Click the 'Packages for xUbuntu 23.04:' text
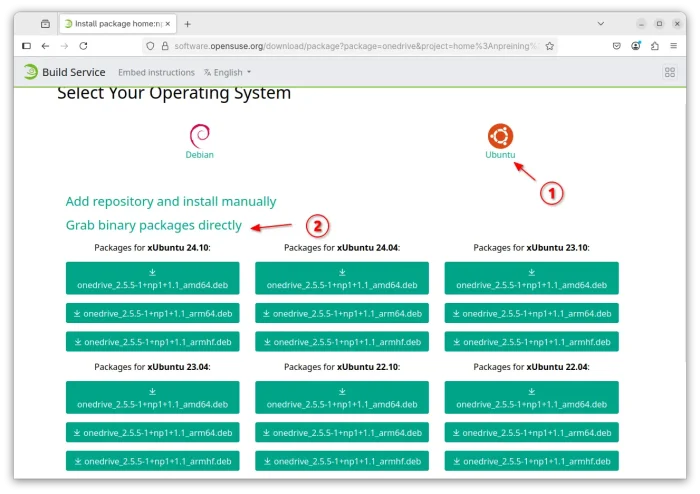This screenshot has height=494, width=700. [x=152, y=367]
